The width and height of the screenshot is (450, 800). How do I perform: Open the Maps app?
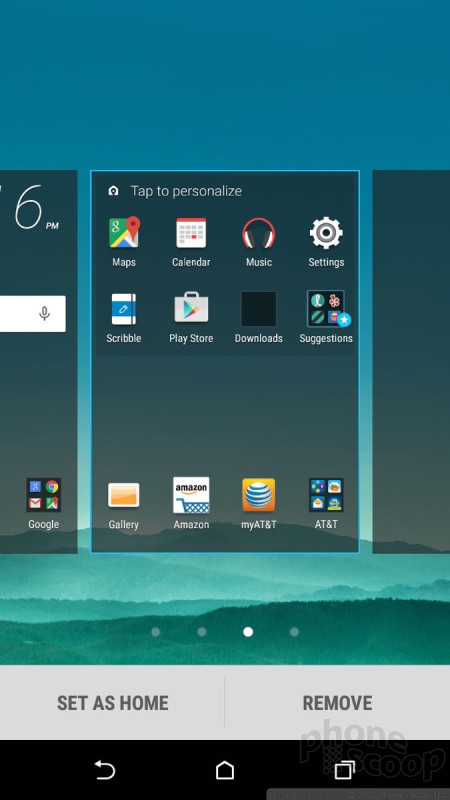point(124,233)
